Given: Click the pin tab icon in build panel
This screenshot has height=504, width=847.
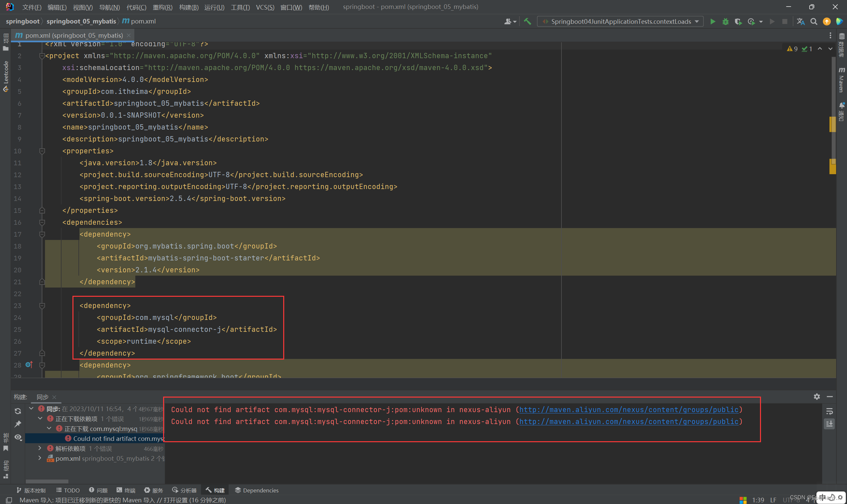Looking at the screenshot, I should click(18, 424).
